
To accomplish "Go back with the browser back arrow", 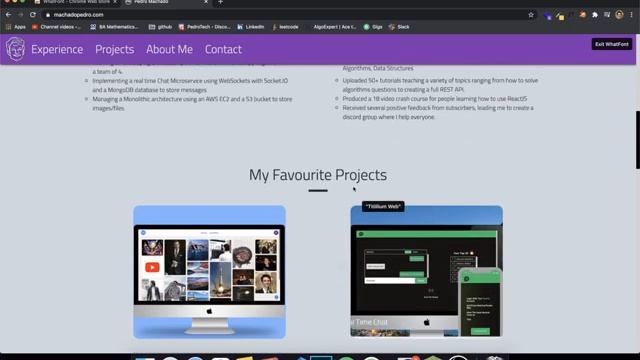I will coord(9,15).
